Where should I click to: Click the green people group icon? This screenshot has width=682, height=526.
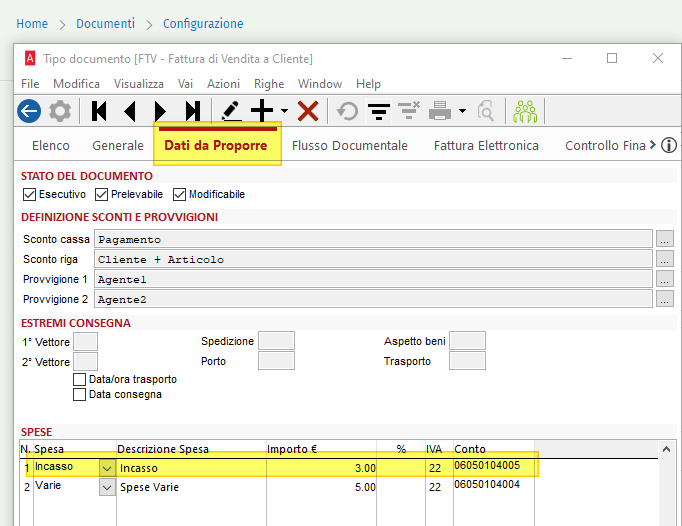[525, 111]
